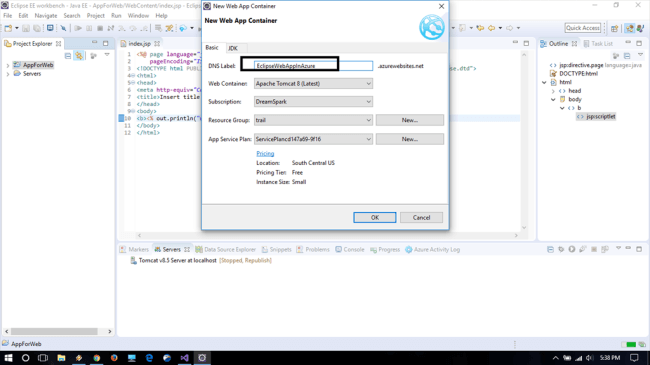
Task: Click the Forward navigation arrow in the toolbar
Action: pyautogui.click(x=509, y=28)
